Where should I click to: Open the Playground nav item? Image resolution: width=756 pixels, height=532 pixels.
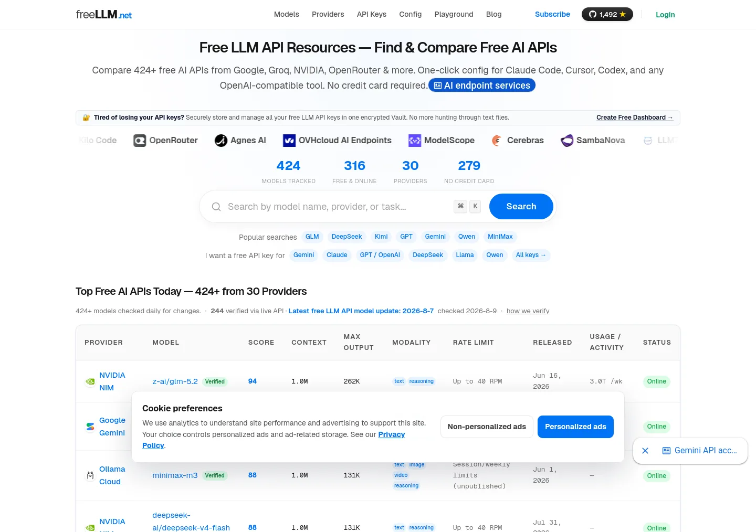[x=454, y=14]
